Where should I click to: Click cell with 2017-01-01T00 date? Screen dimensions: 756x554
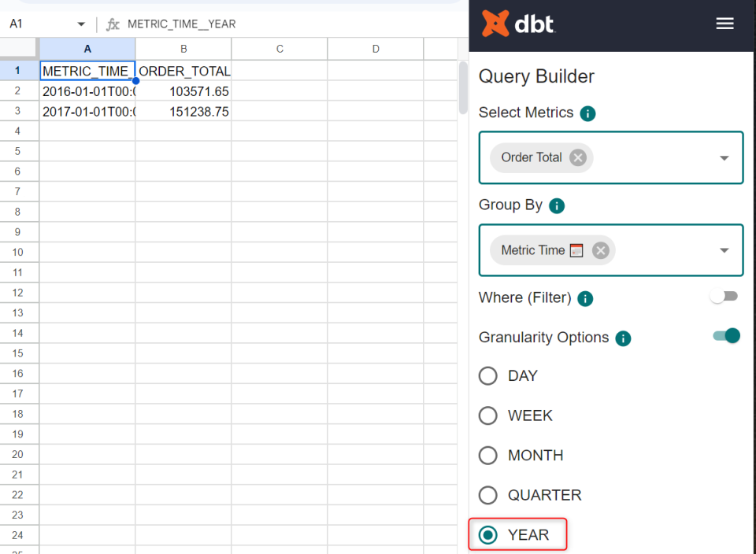click(x=87, y=111)
